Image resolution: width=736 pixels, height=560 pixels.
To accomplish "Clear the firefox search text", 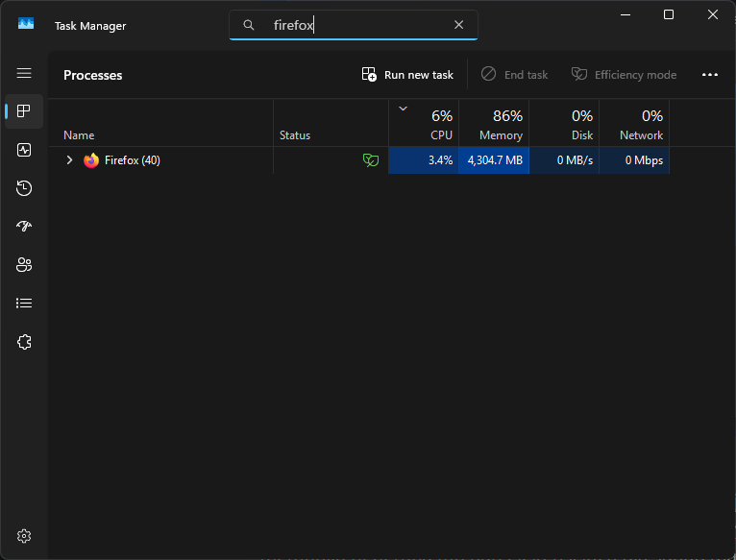I will coord(459,25).
